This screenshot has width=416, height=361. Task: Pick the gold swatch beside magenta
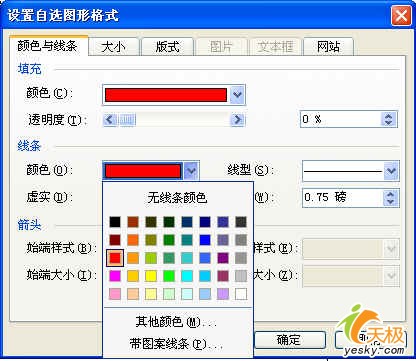(133, 276)
